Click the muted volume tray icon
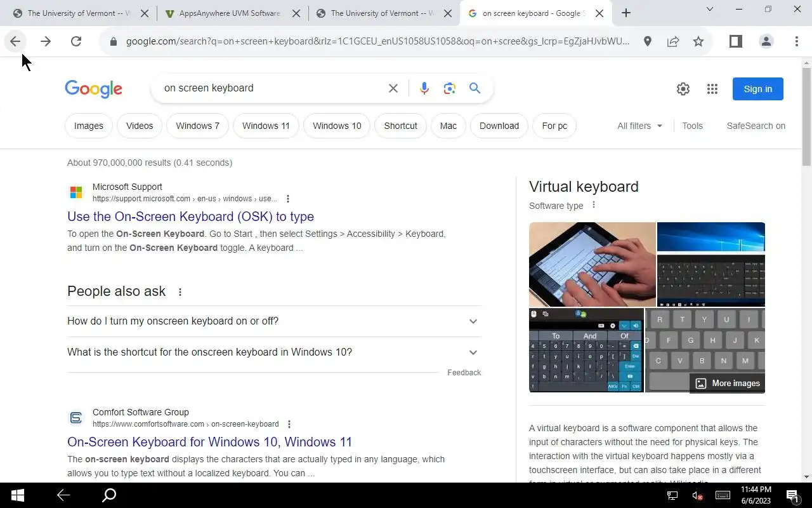812x508 pixels. click(x=698, y=495)
